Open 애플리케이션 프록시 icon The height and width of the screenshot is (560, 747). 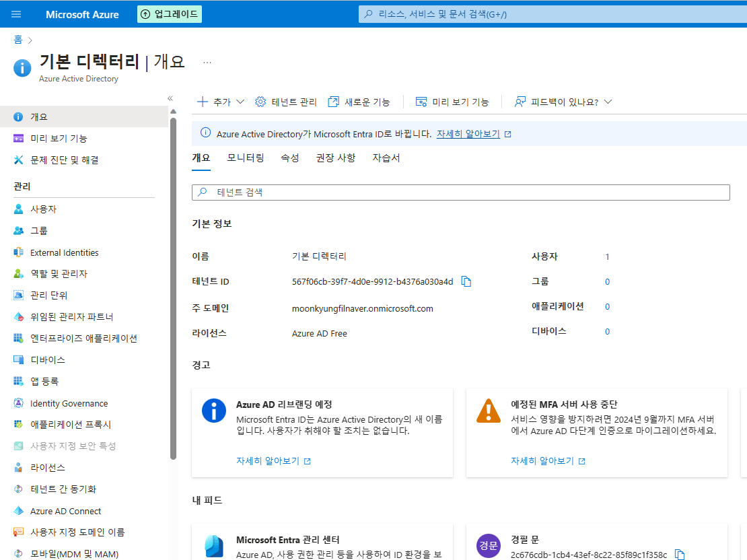click(19, 424)
